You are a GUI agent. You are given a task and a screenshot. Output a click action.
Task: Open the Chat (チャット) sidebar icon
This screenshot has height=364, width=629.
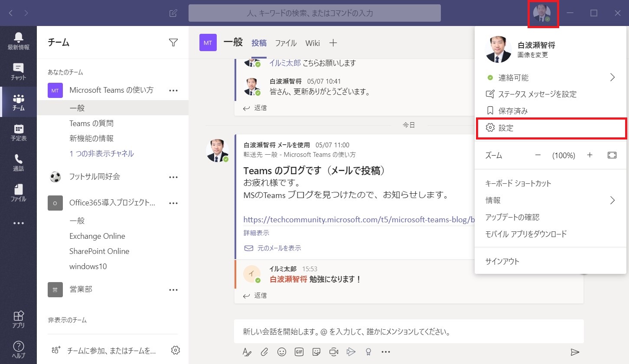coord(18,71)
